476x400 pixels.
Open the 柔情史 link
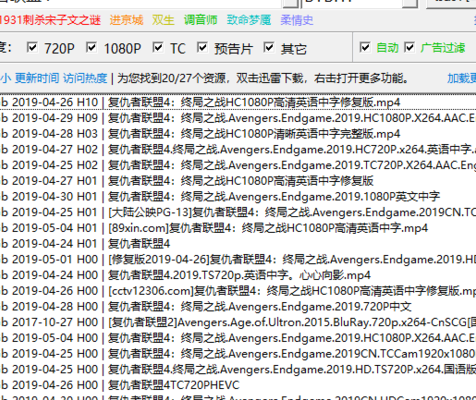coord(297,20)
